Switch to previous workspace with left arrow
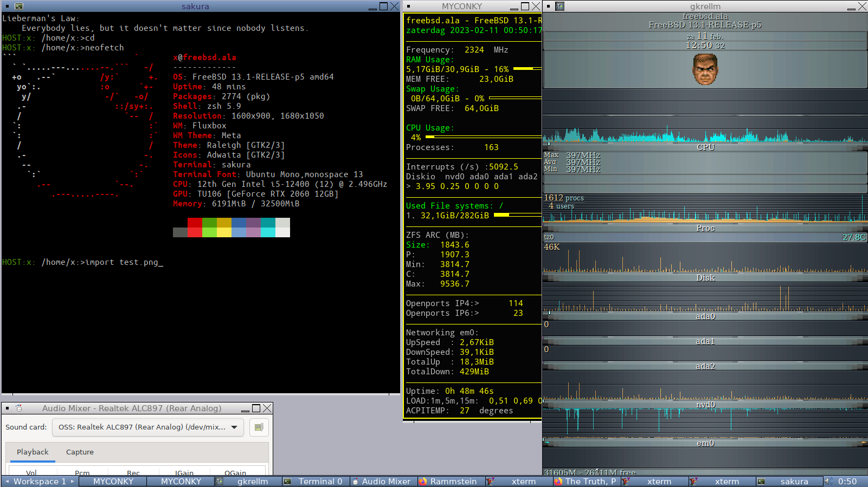Image resolution: width=868 pixels, height=487 pixels. click(7, 481)
